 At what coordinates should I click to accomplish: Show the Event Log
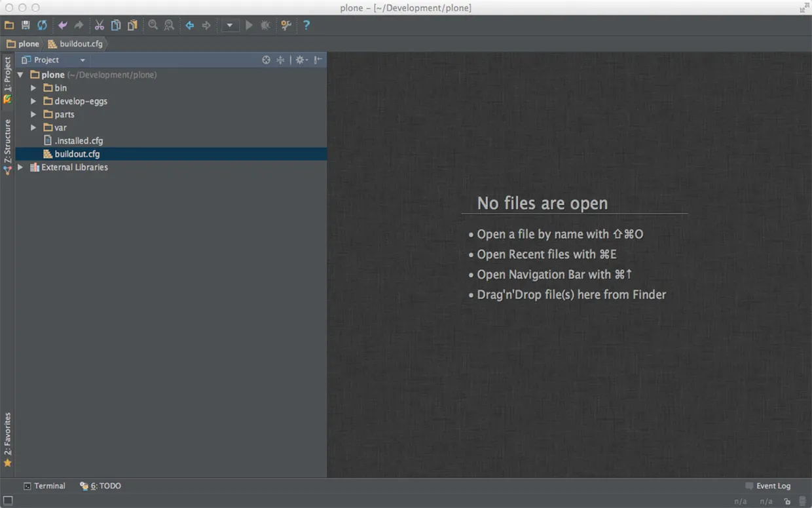point(773,486)
